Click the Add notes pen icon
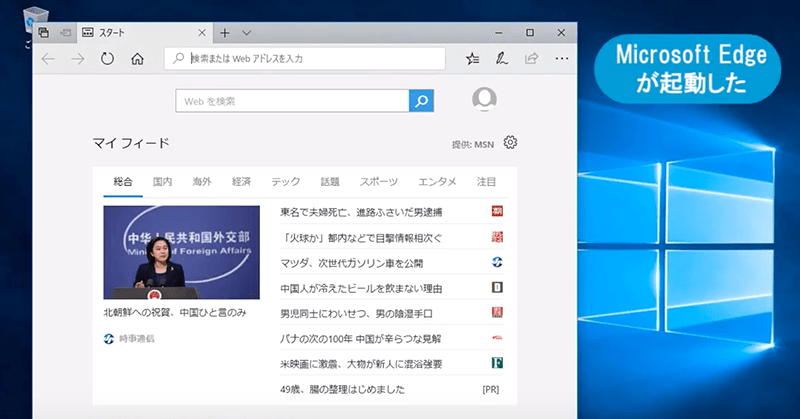Screen dimensions: 800x419 tap(502, 59)
